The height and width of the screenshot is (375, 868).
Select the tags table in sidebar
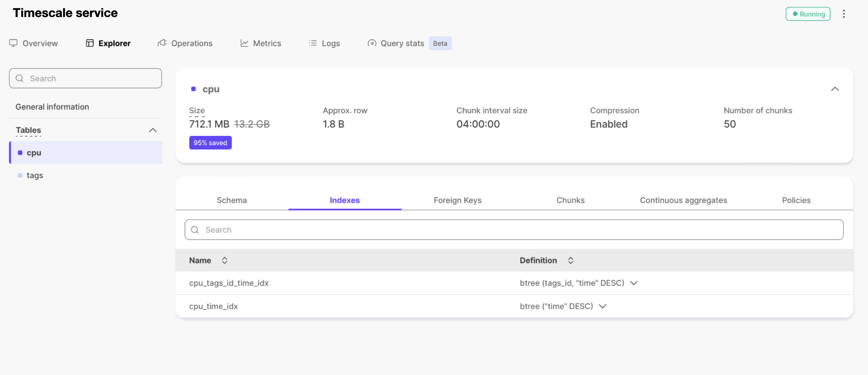(x=35, y=175)
